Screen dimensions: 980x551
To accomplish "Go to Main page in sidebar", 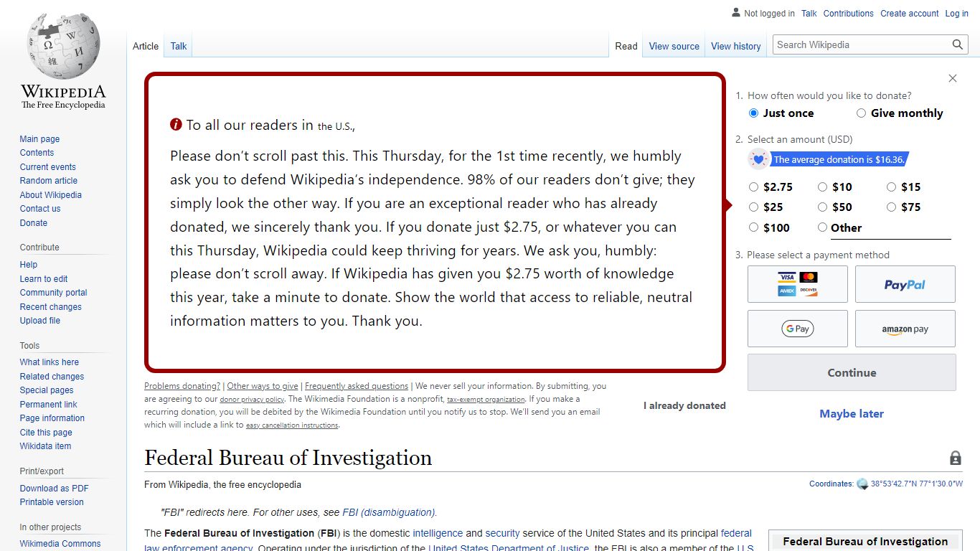I will coord(39,139).
